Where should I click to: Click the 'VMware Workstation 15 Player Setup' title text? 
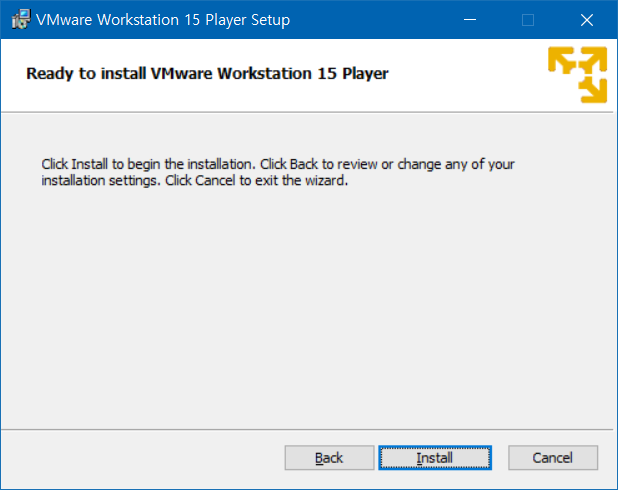pos(163,20)
